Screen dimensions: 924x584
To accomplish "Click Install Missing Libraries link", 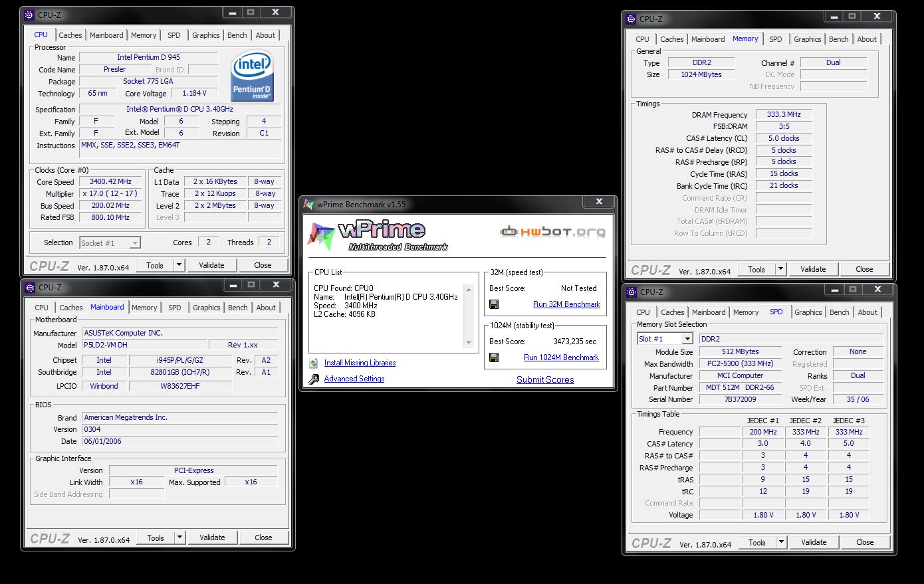I will point(360,363).
